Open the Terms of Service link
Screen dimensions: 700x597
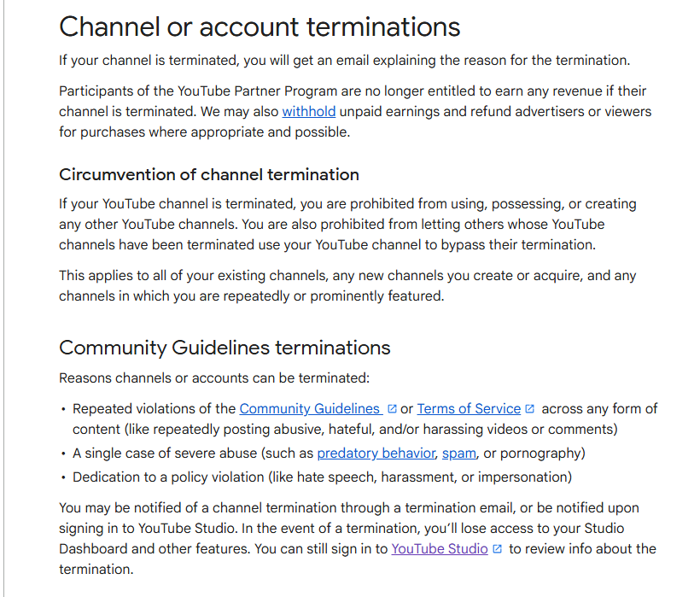click(469, 408)
